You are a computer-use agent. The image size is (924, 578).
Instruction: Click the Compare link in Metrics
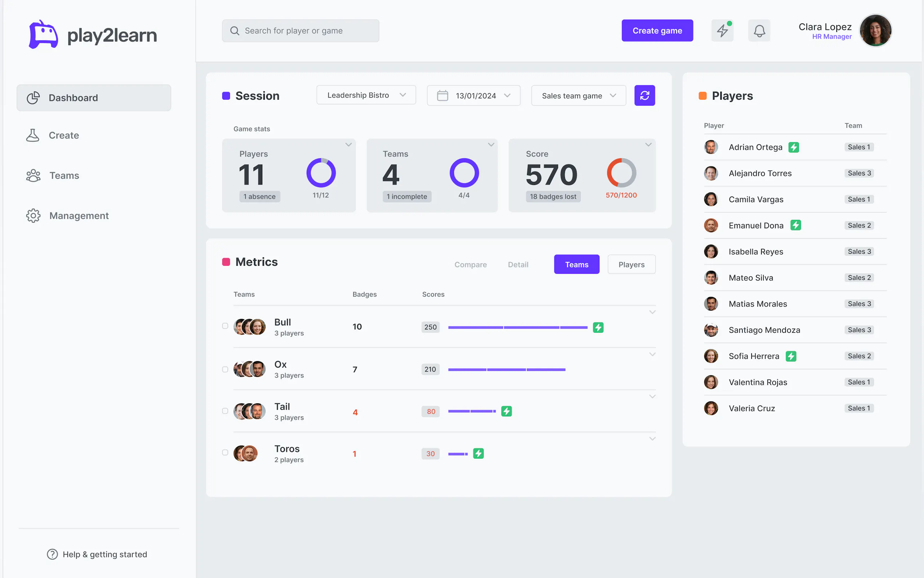(x=470, y=265)
